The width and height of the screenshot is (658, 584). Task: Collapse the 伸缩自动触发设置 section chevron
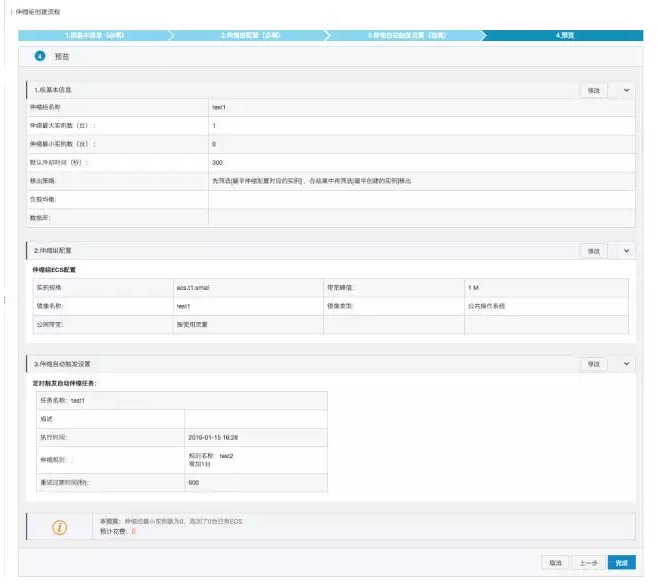[x=626, y=364]
